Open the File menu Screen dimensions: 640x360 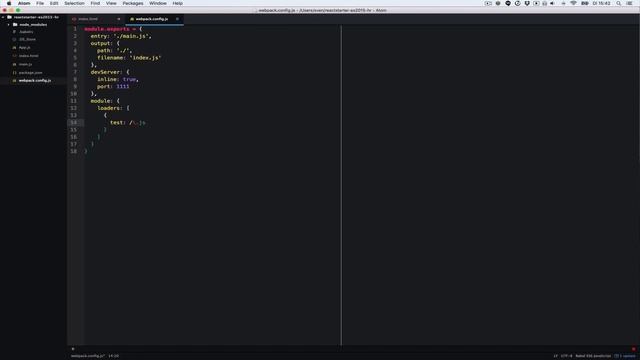pos(40,3)
